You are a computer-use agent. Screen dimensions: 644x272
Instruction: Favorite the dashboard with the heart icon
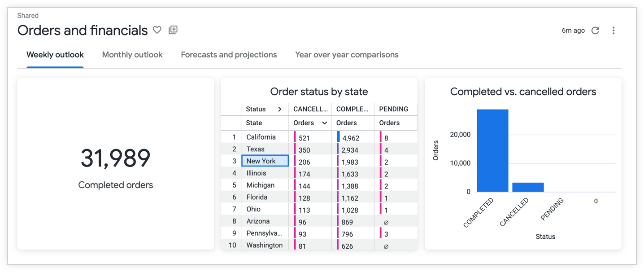pyautogui.click(x=157, y=30)
